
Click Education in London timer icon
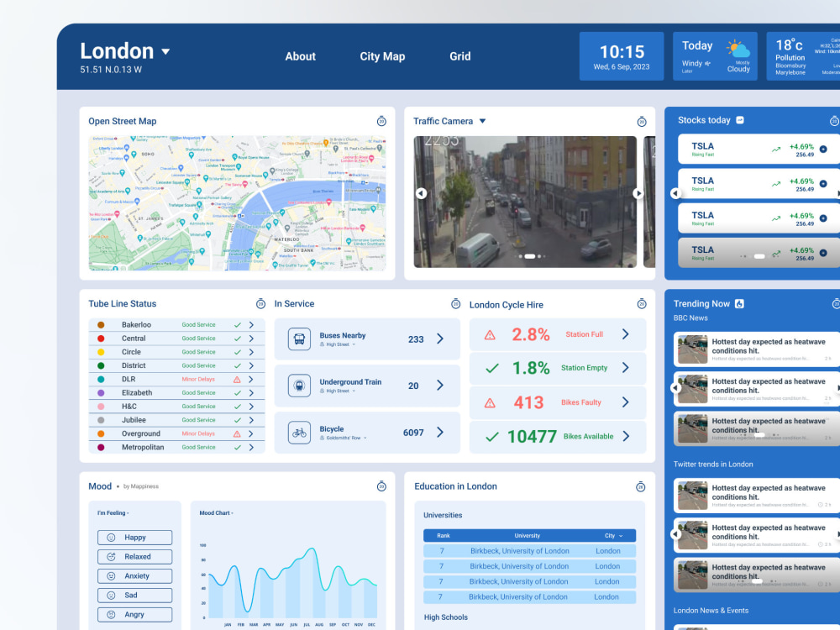(x=640, y=487)
